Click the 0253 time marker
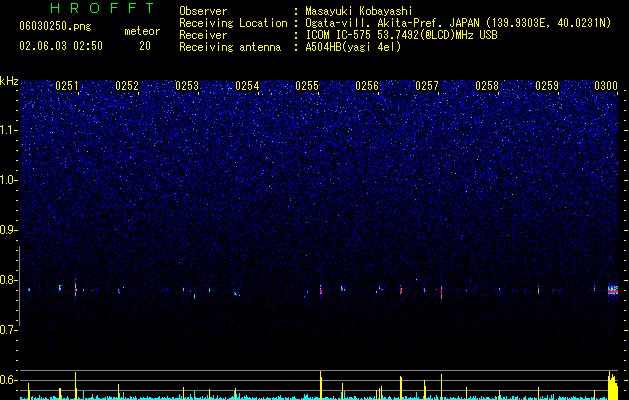629x400 pixels. pos(187,86)
